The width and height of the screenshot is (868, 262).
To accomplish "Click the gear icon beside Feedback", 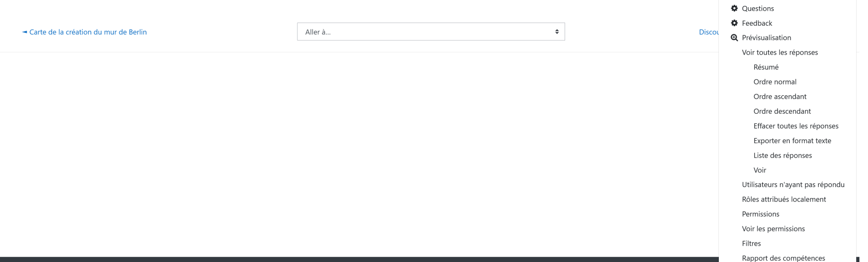I will (x=734, y=23).
